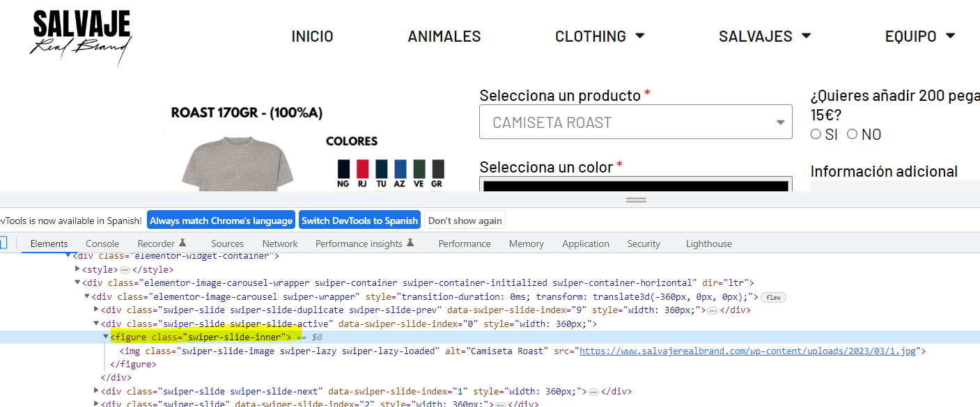Dismiss with Don't show again
The image size is (980, 407).
point(465,221)
